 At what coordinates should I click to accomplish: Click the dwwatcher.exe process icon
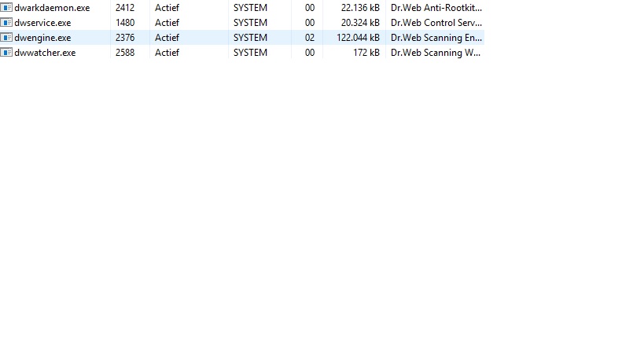point(6,53)
